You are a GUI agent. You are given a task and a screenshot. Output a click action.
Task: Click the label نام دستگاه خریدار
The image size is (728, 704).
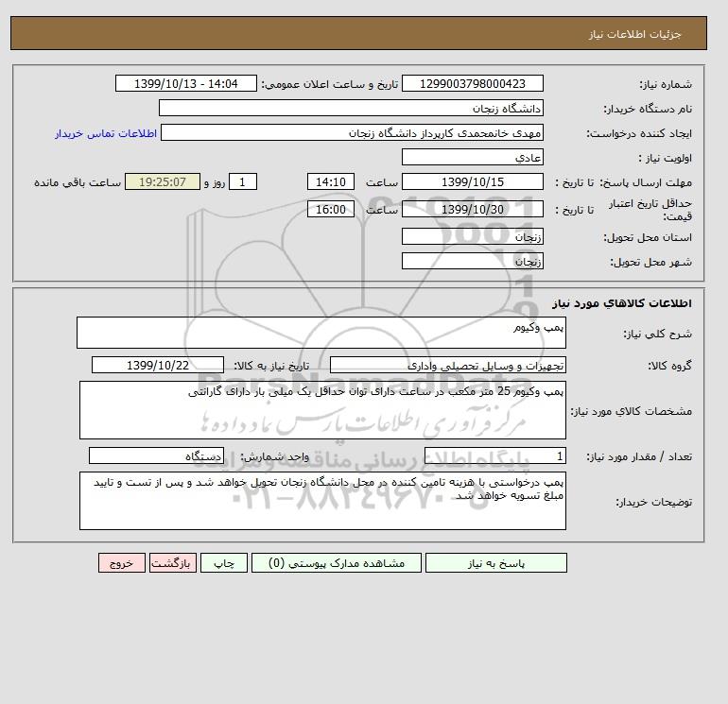click(x=649, y=109)
